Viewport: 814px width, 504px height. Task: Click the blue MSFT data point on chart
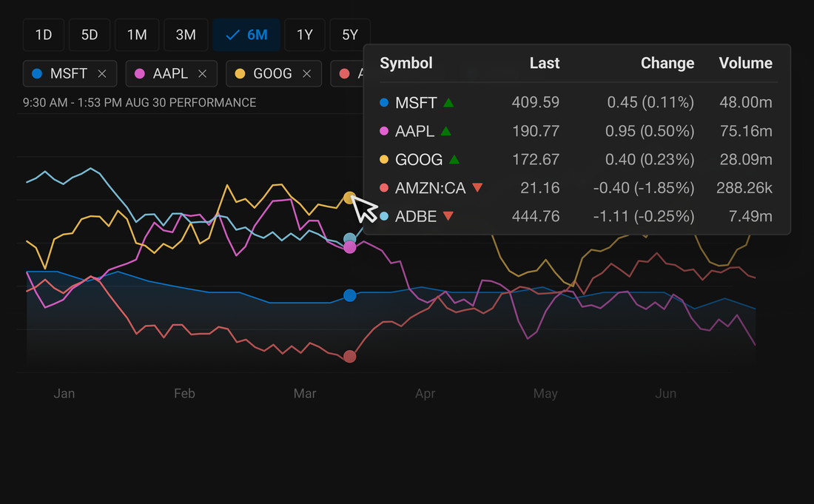[350, 295]
